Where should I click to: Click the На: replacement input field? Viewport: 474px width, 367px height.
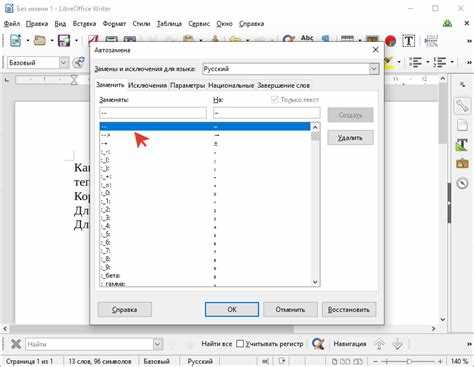267,113
